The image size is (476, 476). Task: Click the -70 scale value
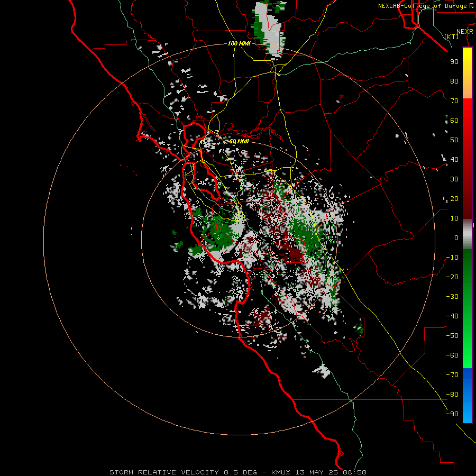(452, 375)
